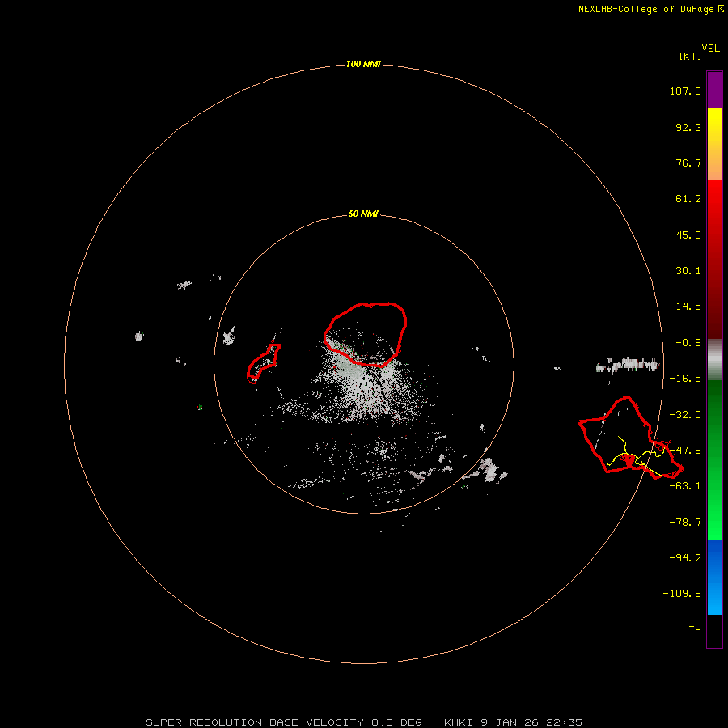Click the TH legend label

coord(695,629)
